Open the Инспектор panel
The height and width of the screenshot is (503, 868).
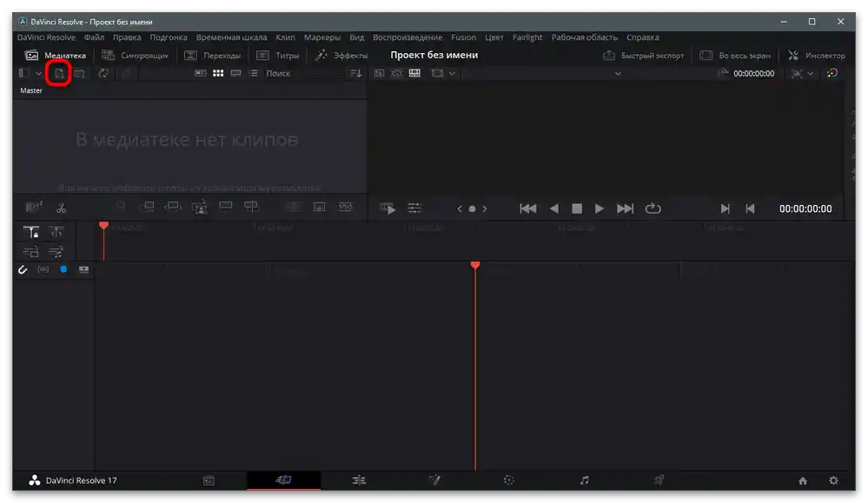tap(817, 56)
